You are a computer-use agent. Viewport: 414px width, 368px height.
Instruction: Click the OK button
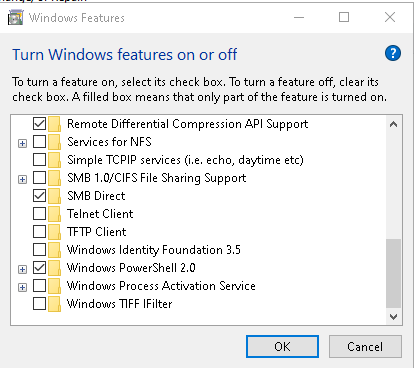click(282, 347)
